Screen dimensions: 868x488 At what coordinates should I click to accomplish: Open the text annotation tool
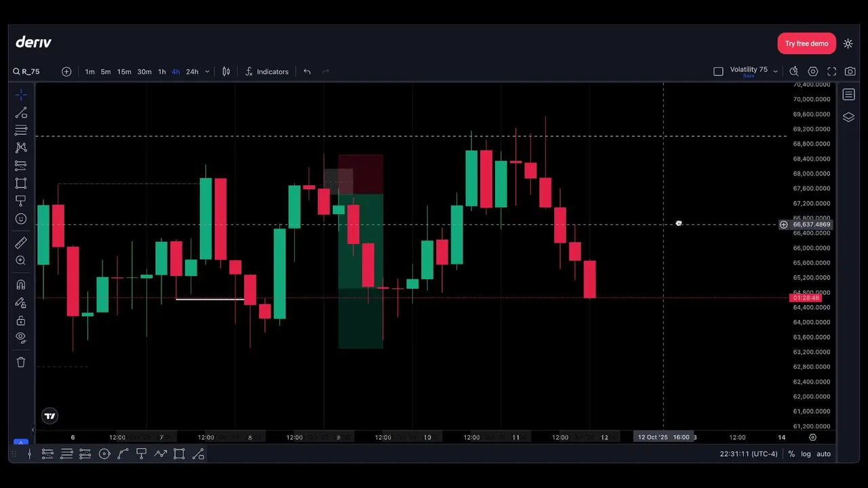[x=21, y=201]
